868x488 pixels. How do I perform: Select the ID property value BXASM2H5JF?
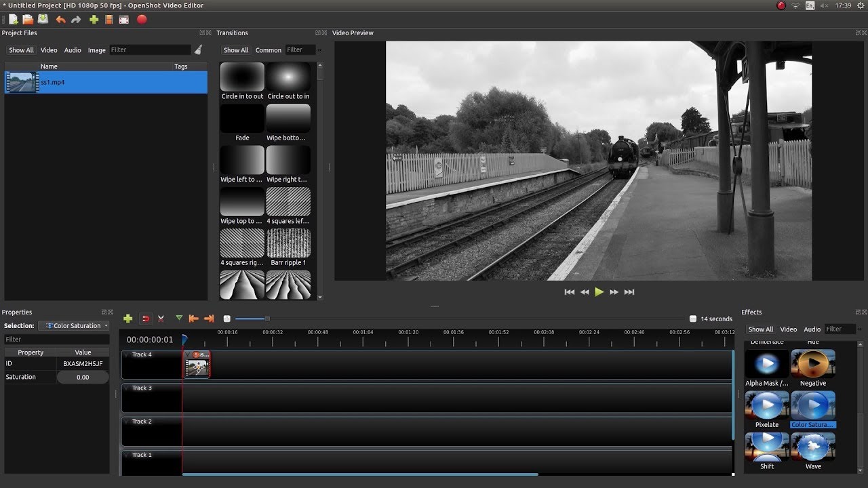(x=83, y=364)
